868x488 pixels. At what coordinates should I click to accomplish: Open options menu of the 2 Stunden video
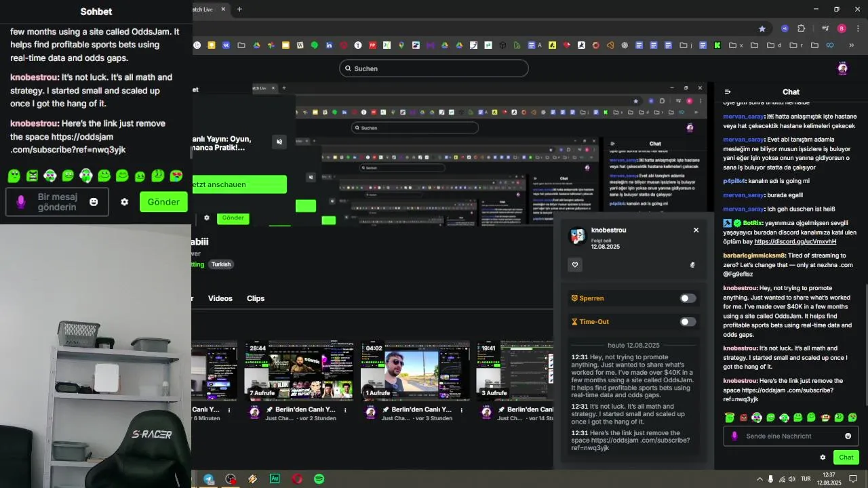[x=345, y=410]
